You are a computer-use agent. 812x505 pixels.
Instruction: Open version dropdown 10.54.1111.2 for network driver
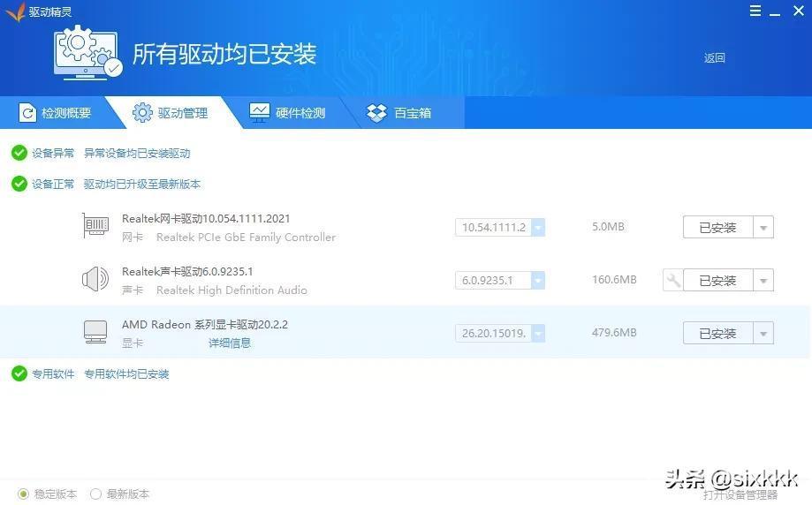click(538, 227)
